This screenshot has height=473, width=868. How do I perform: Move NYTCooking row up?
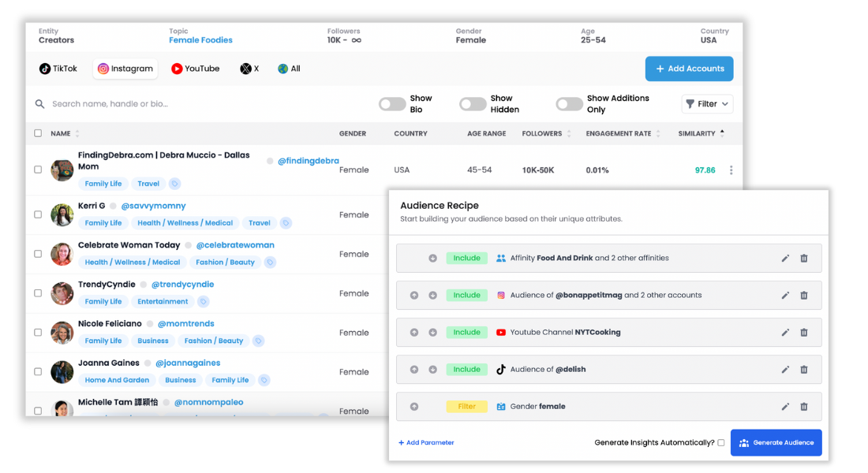[x=414, y=333]
